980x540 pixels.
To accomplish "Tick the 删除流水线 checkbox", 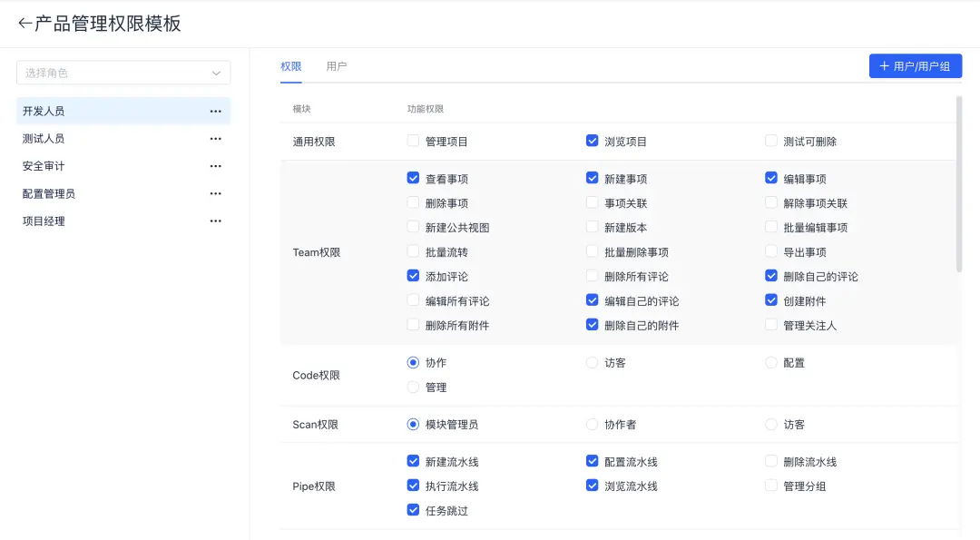I will coord(771,462).
